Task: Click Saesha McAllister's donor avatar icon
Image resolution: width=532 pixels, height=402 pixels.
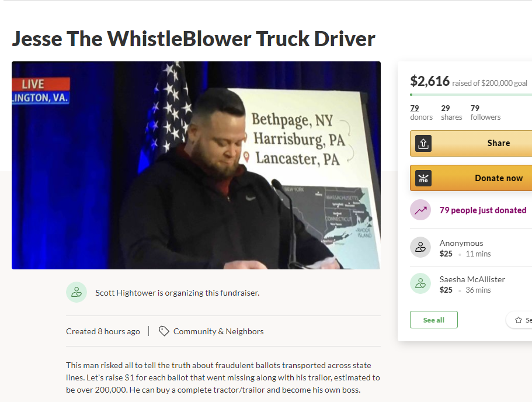Action: 420,283
